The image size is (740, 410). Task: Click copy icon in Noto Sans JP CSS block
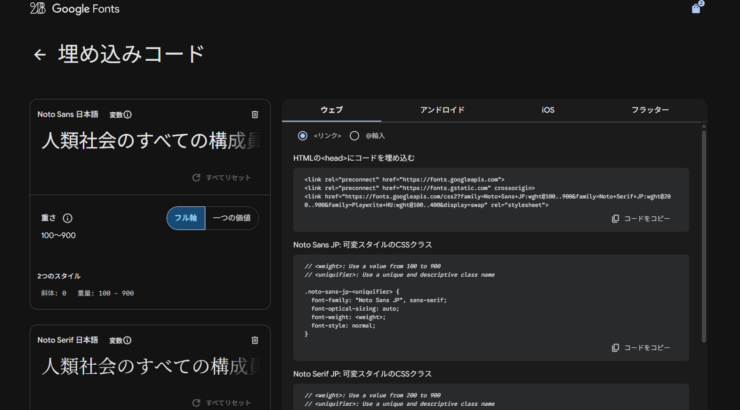[x=615, y=348]
